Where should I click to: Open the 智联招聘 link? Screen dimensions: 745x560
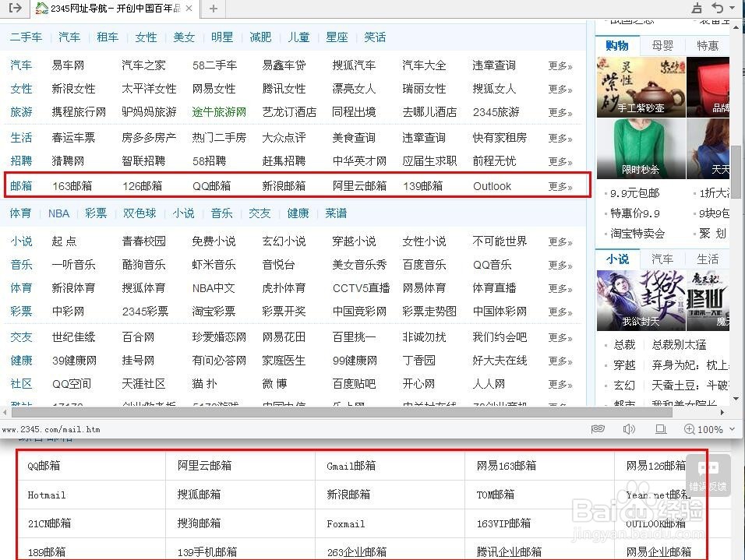[143, 161]
